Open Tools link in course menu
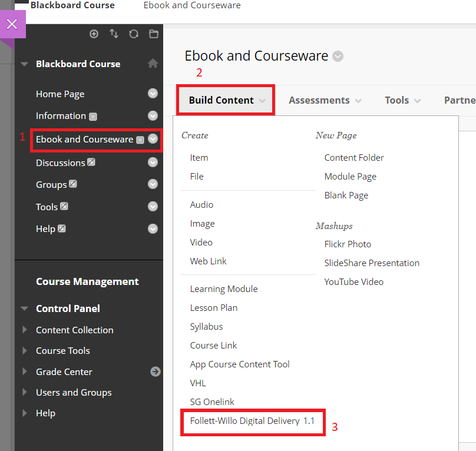476x451 pixels. [x=47, y=207]
